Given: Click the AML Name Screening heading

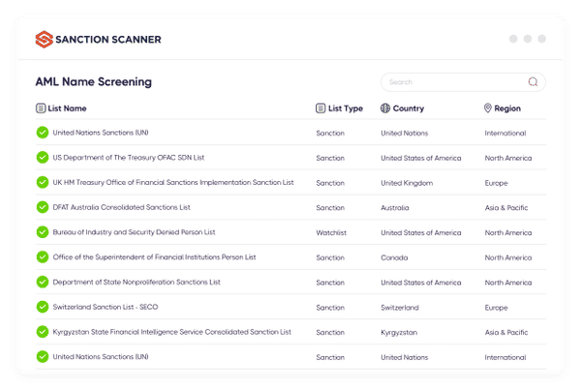Looking at the screenshot, I should pos(94,81).
